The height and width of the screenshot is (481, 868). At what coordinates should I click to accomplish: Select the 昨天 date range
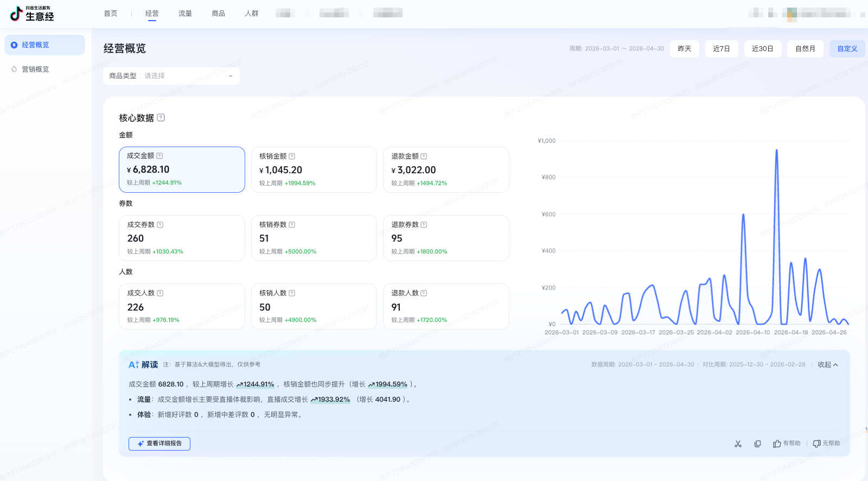[x=685, y=49]
